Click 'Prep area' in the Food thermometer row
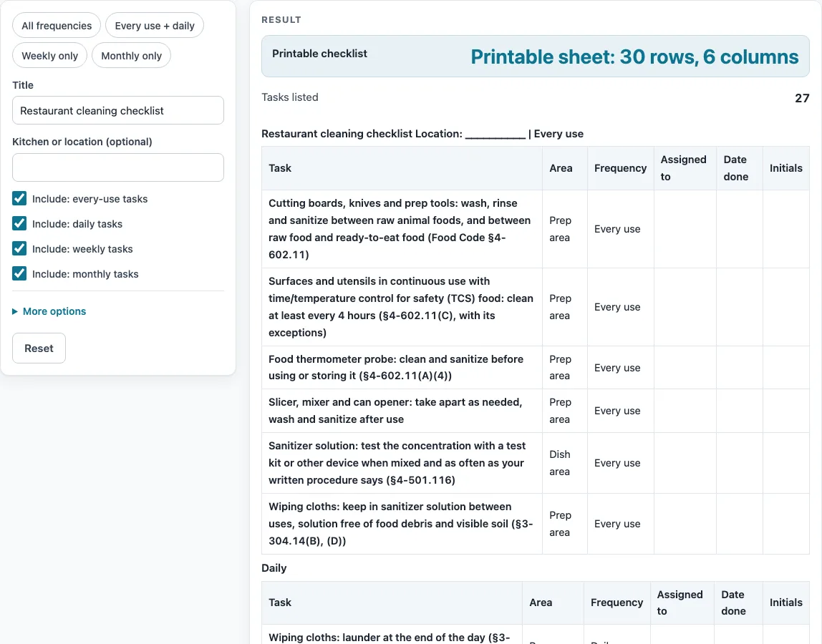 [x=560, y=367]
